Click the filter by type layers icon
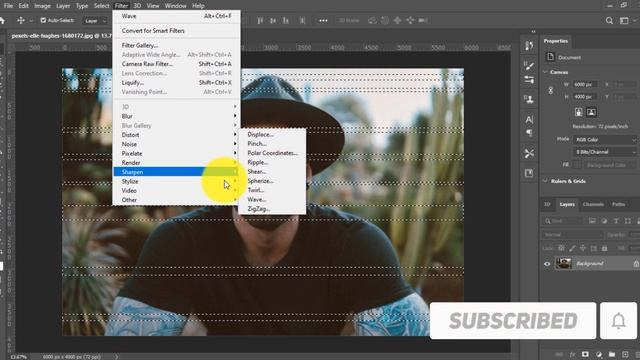The width and height of the screenshot is (640, 360). pos(616,221)
